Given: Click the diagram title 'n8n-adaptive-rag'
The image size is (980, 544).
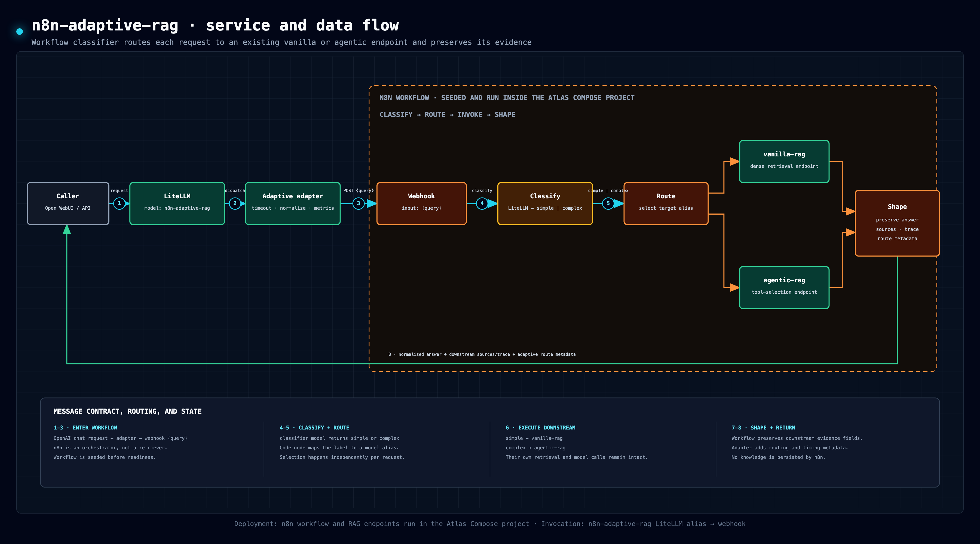Looking at the screenshot, I should pos(105,25).
